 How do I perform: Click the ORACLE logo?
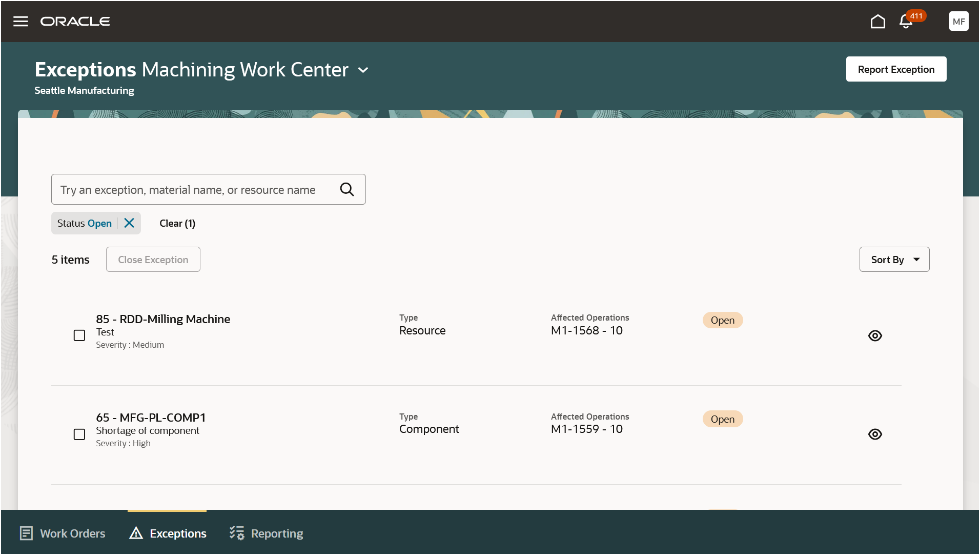pos(75,22)
